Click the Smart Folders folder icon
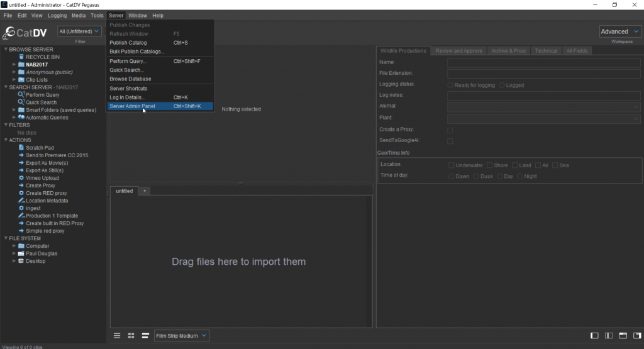The image size is (644, 349). [x=21, y=110]
